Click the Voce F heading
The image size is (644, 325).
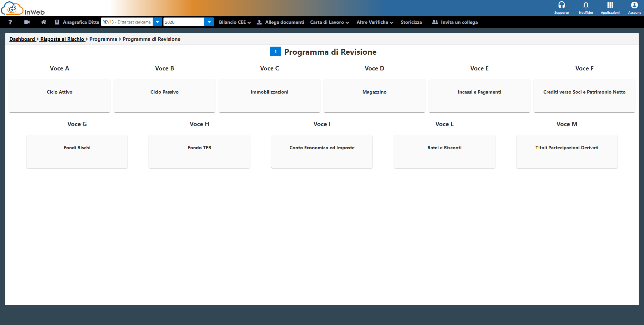tap(584, 68)
